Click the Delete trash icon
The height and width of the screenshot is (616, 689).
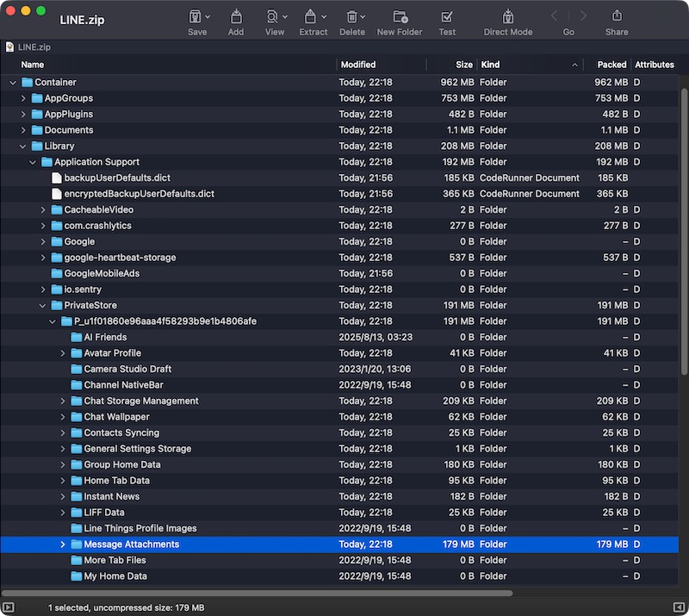coord(351,16)
